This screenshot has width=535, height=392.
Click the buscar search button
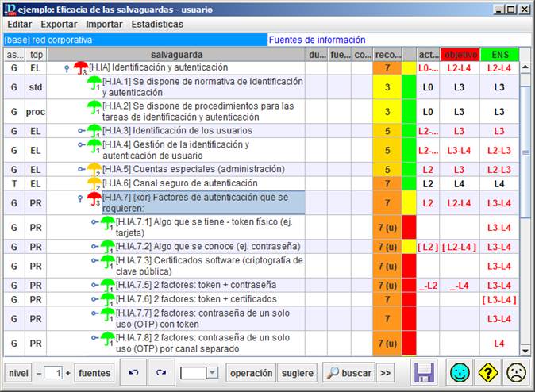[348, 373]
